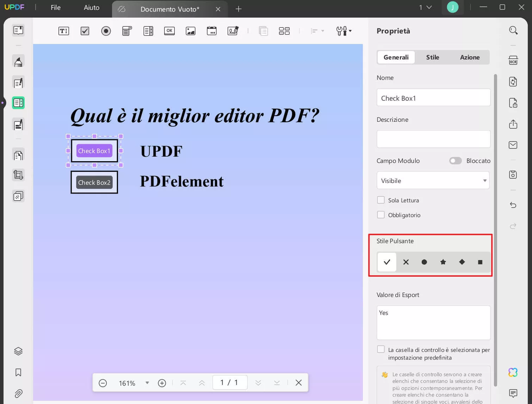Open the align fields dropdown
This screenshot has width=532, height=404.
point(317,31)
